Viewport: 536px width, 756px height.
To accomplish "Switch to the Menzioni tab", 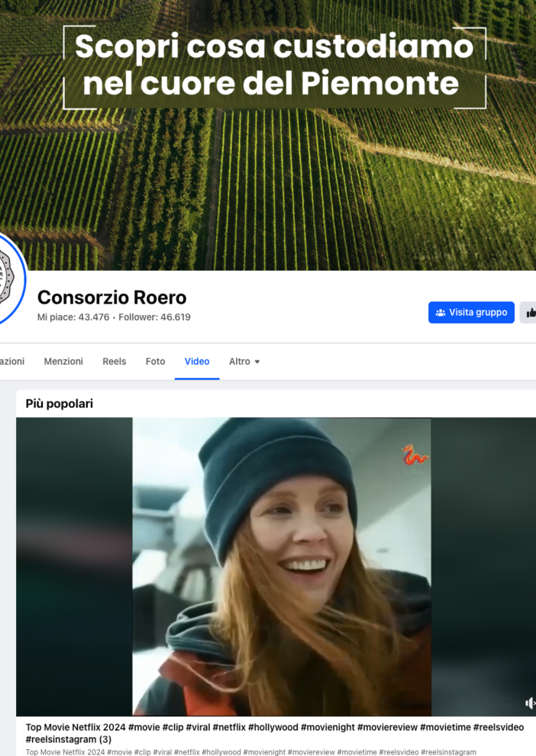I will point(63,362).
